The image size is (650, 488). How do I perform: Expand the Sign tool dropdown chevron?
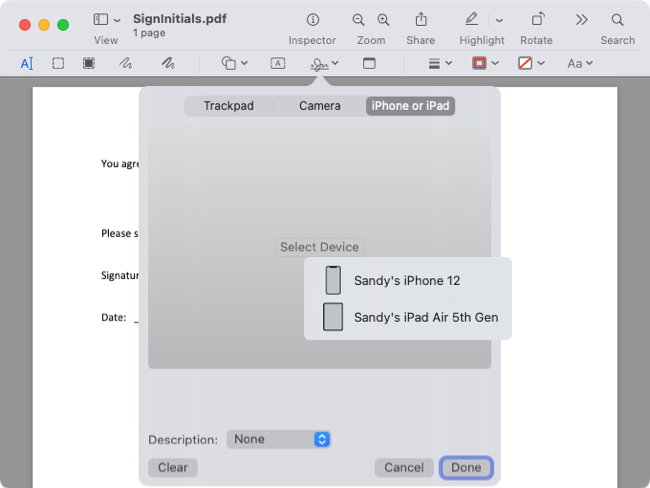(x=335, y=63)
